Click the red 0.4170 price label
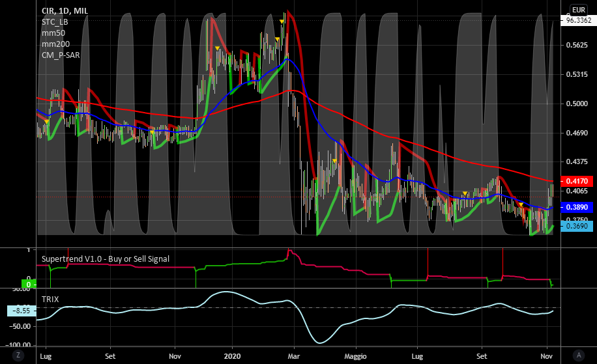Viewport: 597px width, 364px height. (x=577, y=181)
